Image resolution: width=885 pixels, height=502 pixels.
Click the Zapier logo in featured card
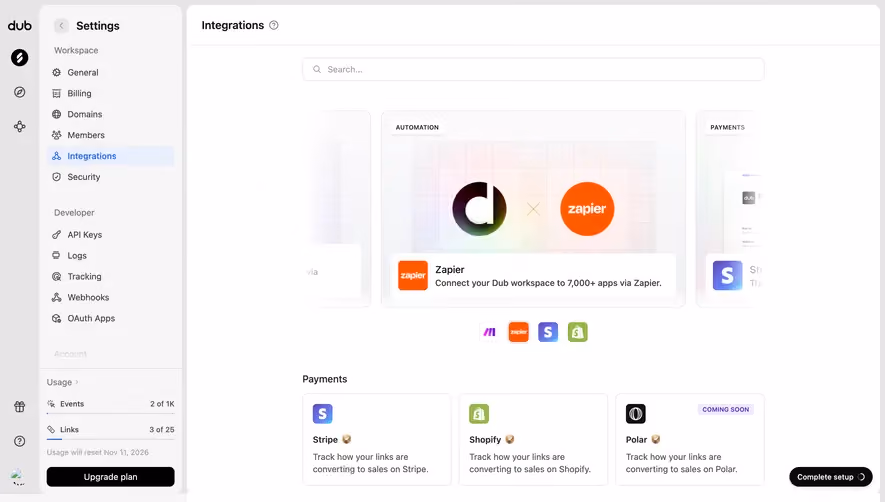pyautogui.click(x=413, y=276)
